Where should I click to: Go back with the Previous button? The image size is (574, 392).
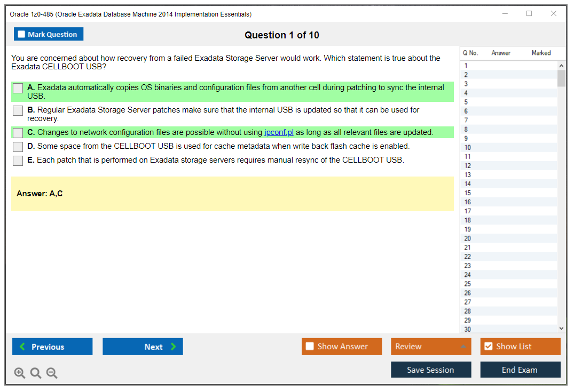(52, 347)
